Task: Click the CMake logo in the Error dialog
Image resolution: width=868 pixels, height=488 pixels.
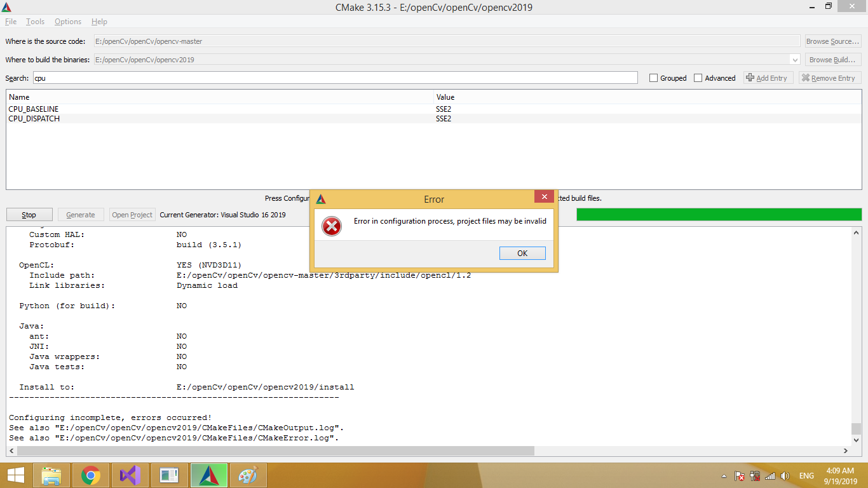Action: 321,199
